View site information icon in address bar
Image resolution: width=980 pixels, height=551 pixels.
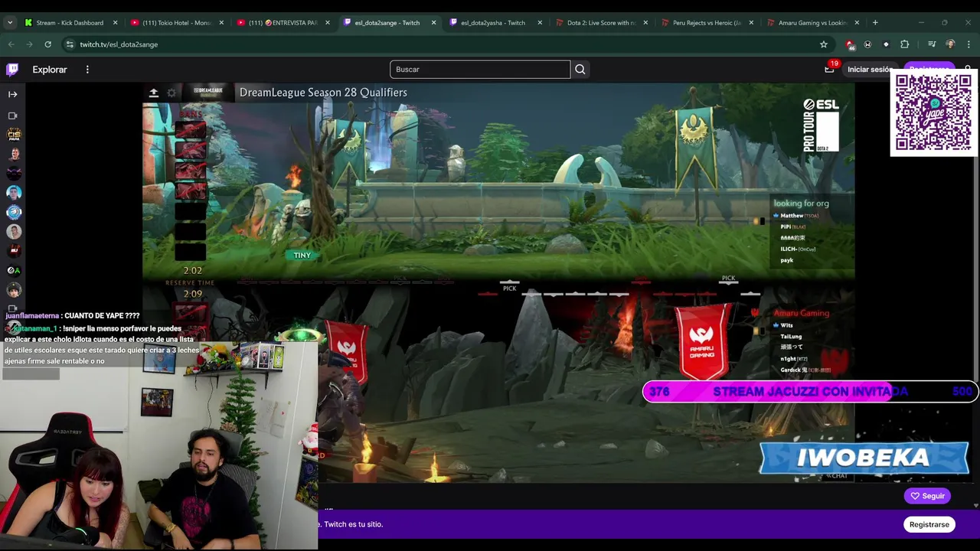[x=70, y=44]
